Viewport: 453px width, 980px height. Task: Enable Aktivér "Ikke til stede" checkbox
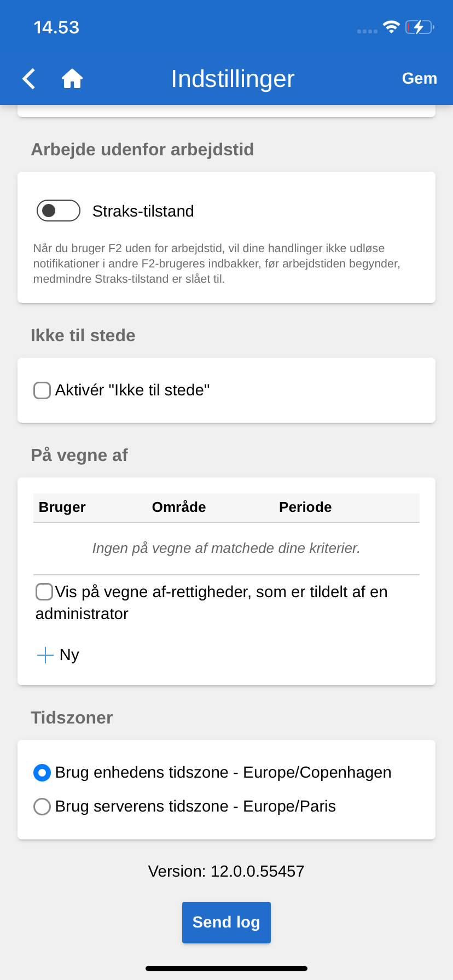[x=42, y=390]
